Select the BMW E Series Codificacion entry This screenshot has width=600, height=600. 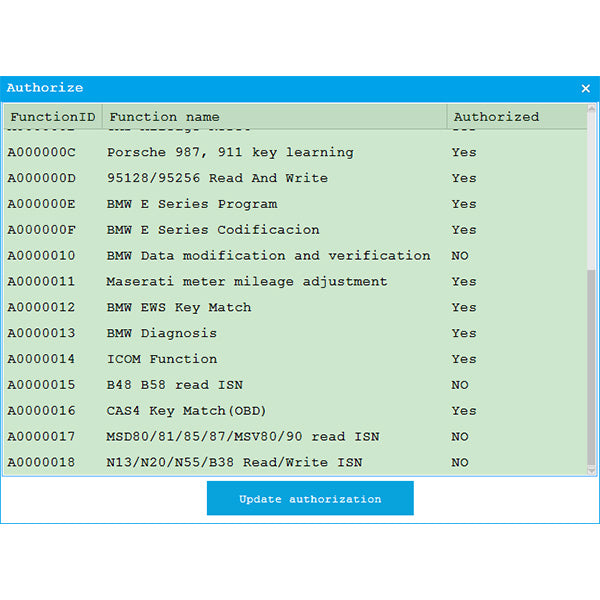(x=213, y=230)
